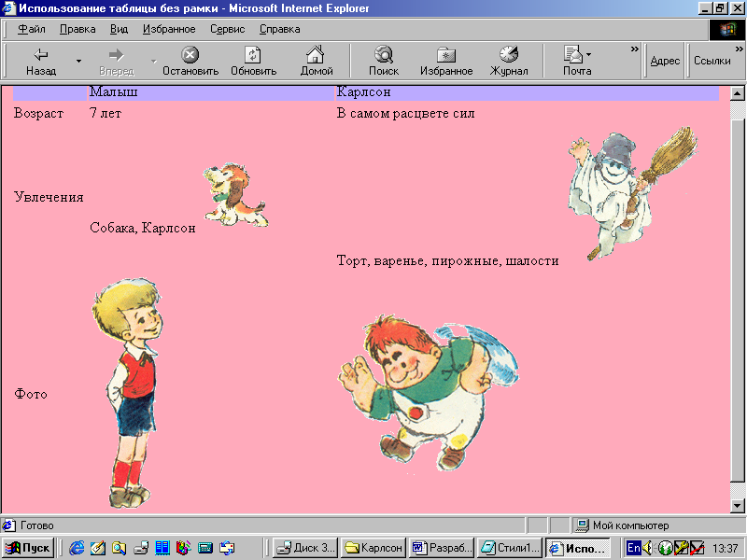The image size is (747, 560).
Task: Click the scrollbar up arrow
Action: click(737, 93)
